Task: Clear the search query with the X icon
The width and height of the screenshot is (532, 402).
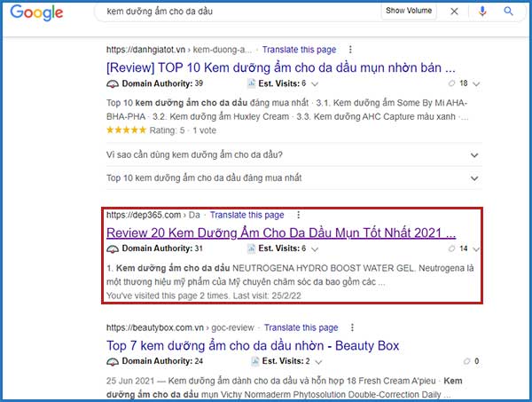Action: click(454, 12)
